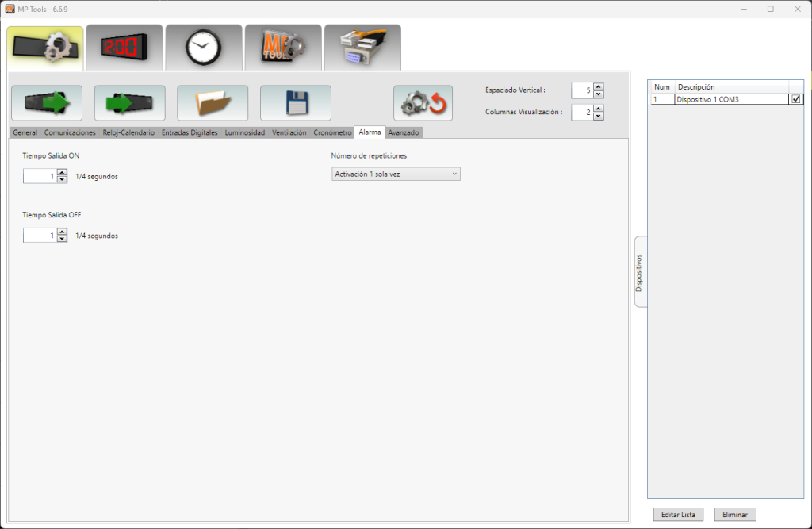Click the Tiempo Salida OFF input field
This screenshot has width=812, height=529.
40,236
